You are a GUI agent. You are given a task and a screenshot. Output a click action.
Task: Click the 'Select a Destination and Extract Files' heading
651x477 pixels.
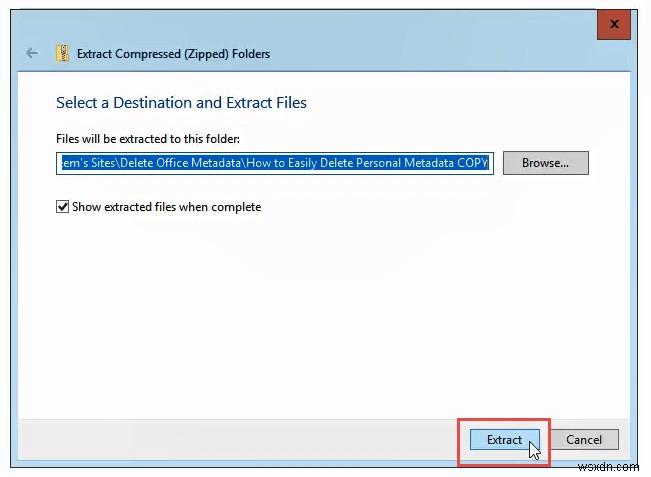tap(181, 102)
